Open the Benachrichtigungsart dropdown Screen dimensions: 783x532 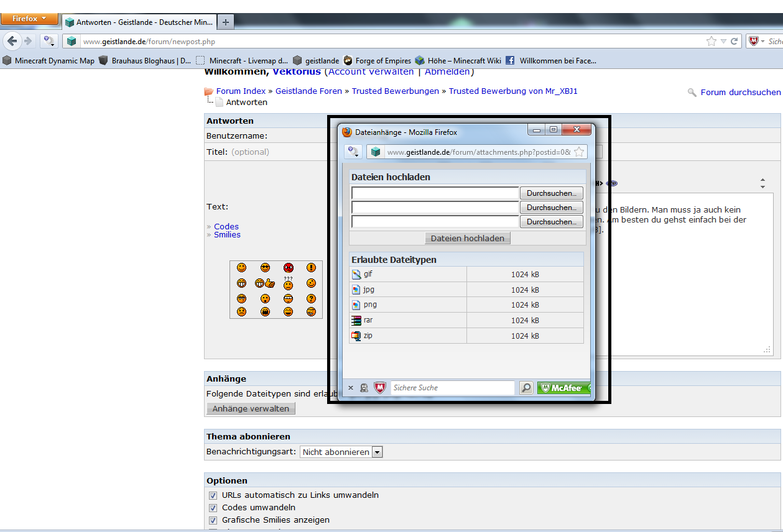click(377, 452)
